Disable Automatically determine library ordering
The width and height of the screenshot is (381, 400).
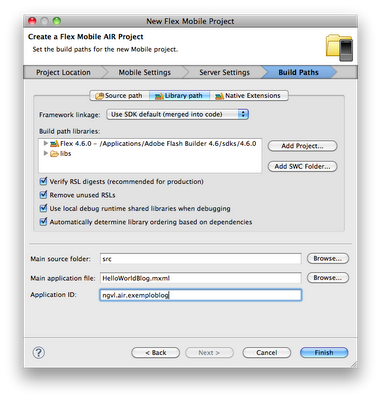point(43,222)
